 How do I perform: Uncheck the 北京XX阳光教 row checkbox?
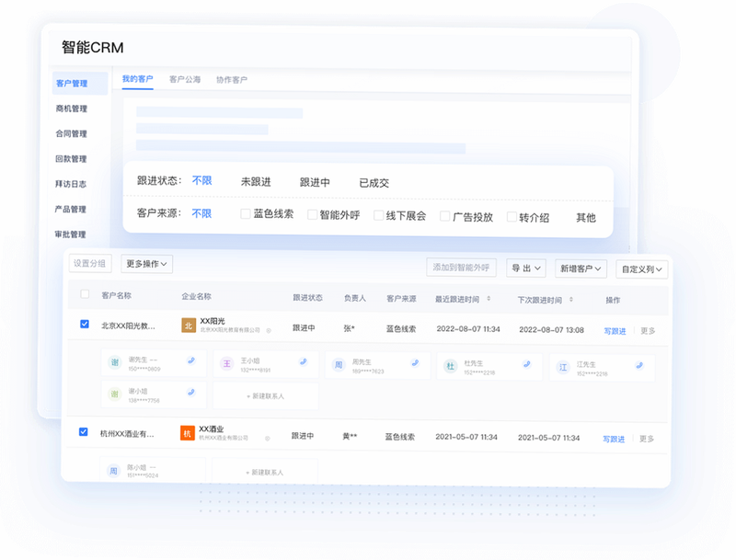(x=85, y=324)
